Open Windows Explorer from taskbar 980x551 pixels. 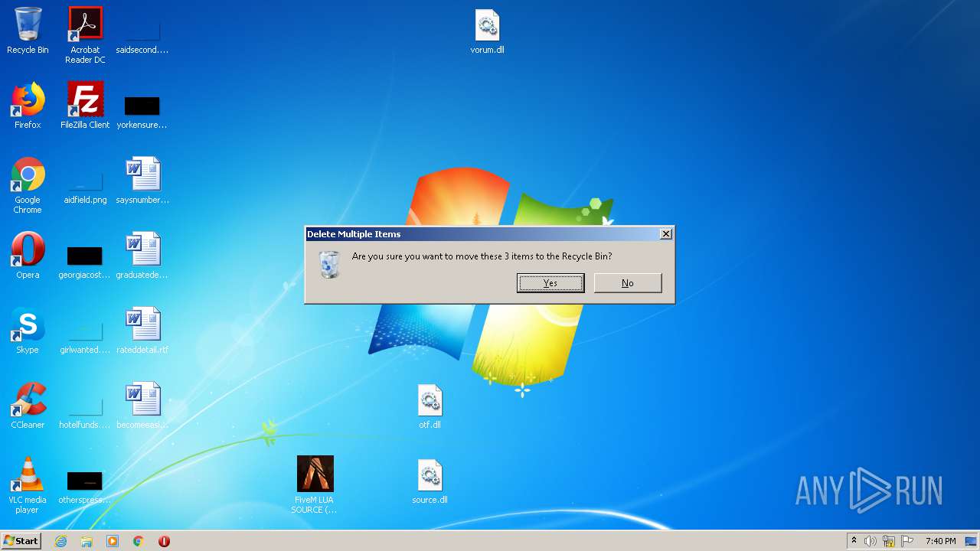87,541
